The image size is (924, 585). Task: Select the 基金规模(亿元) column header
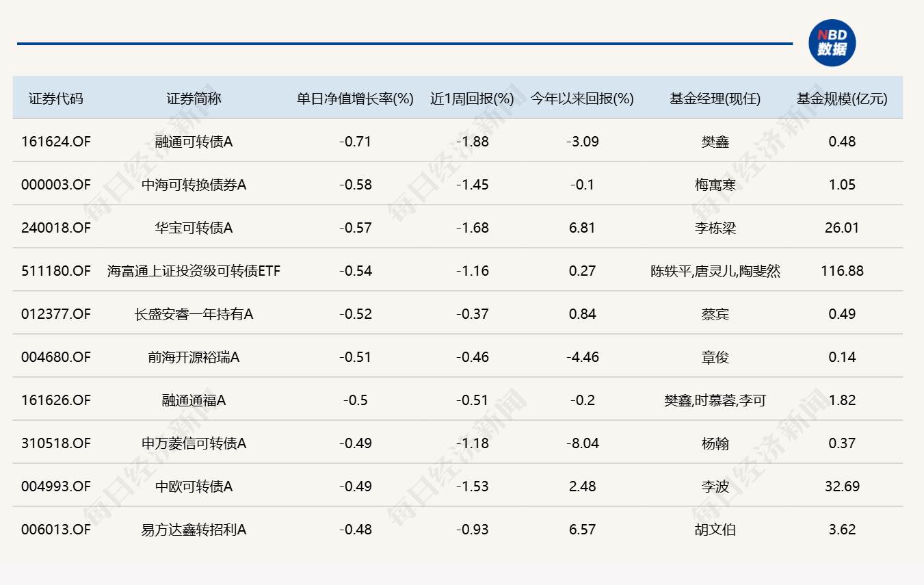(x=842, y=99)
